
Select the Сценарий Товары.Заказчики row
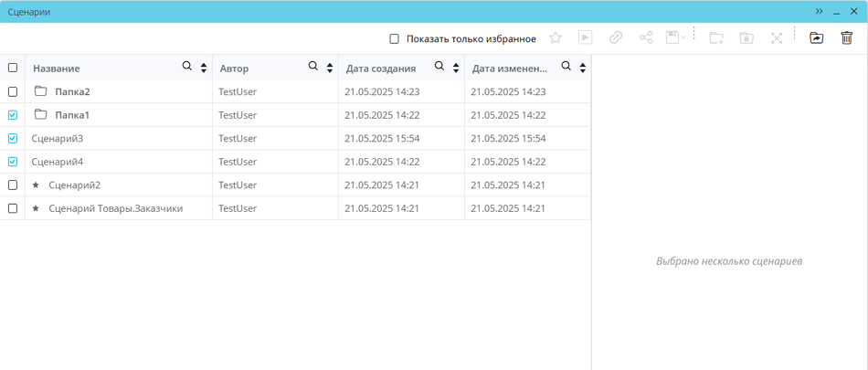pyautogui.click(x=115, y=208)
